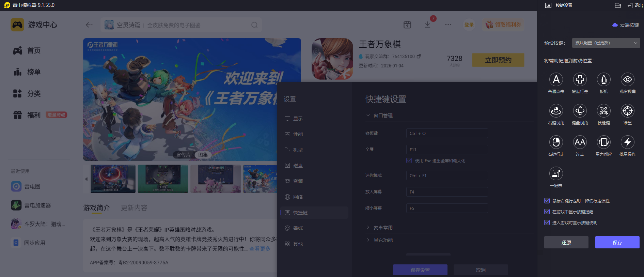Select the 技能键 crossed swords icon
Viewport: 644px width, 277px height.
click(604, 111)
